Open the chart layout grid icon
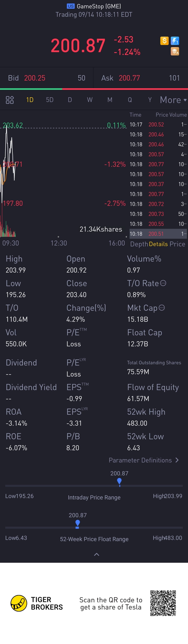 10,100
